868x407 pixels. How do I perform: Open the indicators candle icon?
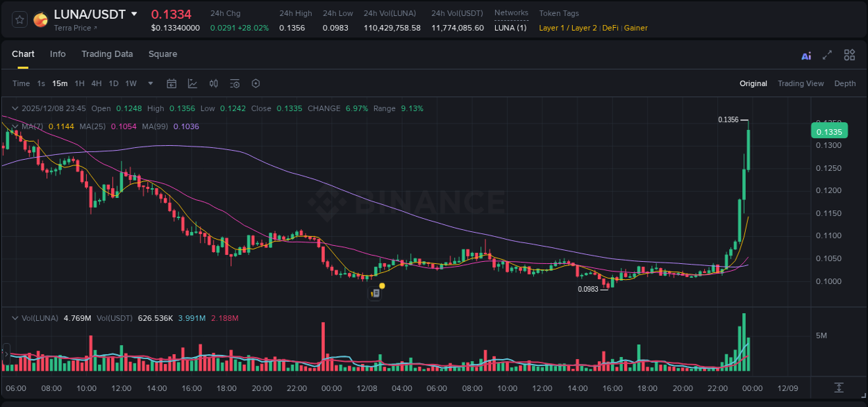pyautogui.click(x=213, y=83)
